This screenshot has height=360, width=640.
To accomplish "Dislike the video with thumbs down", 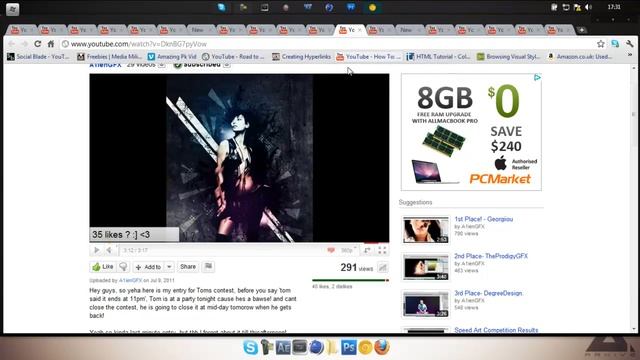I will pos(123,267).
